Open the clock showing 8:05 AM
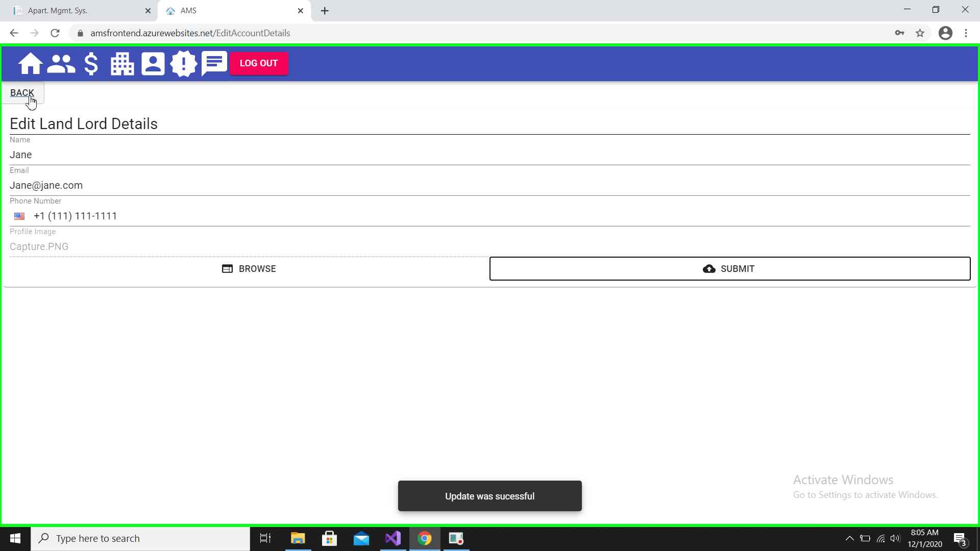The width and height of the screenshot is (980, 551). click(x=924, y=538)
